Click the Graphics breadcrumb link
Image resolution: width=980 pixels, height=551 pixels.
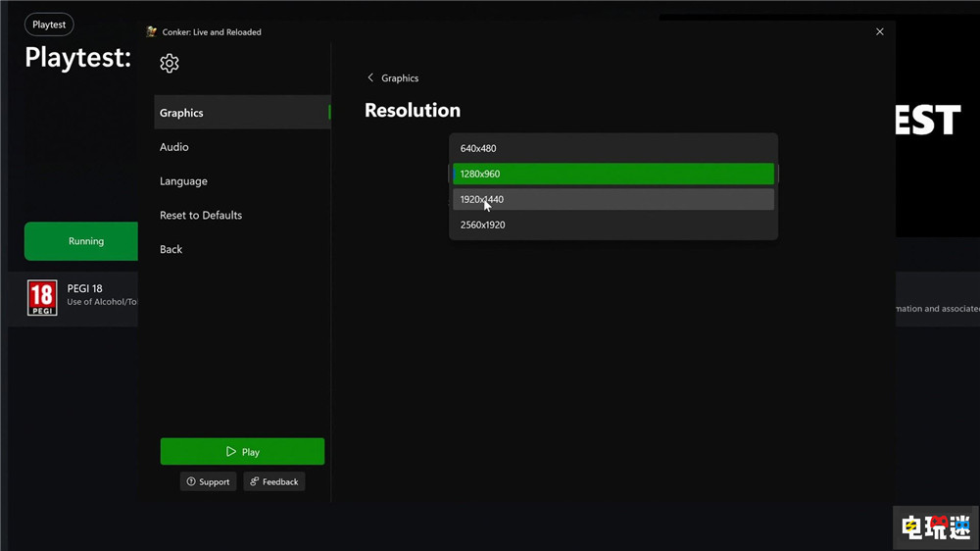400,78
